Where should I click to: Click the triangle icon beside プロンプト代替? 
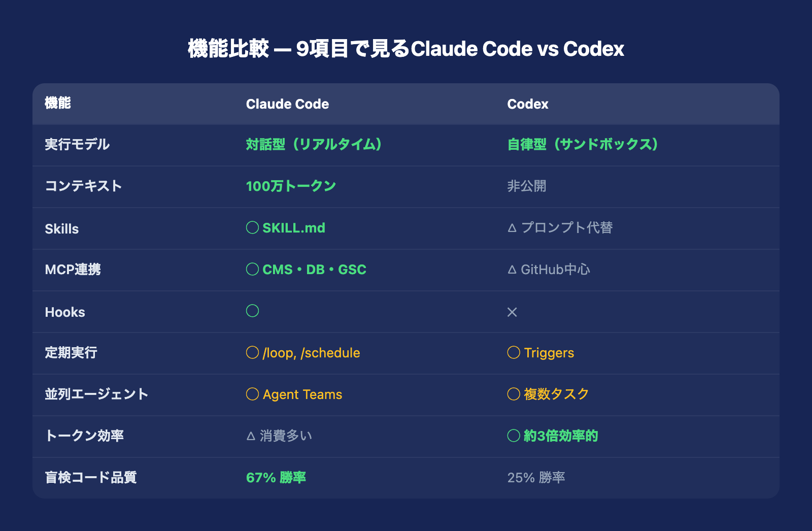point(512,228)
